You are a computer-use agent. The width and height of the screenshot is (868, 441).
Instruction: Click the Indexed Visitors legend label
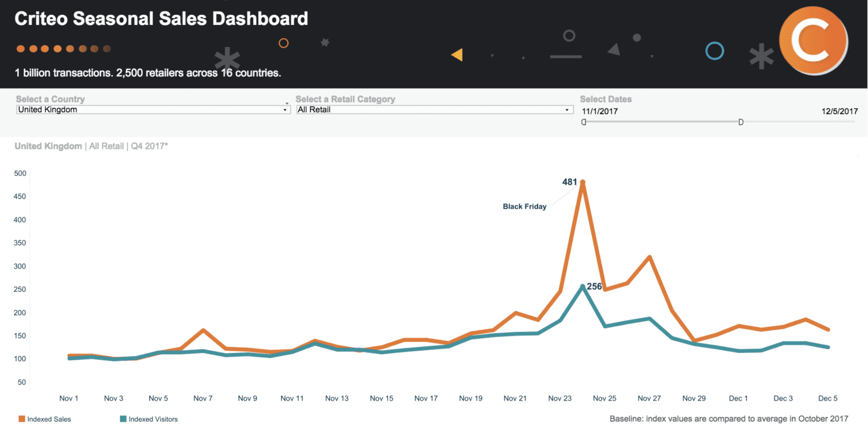tap(153, 419)
